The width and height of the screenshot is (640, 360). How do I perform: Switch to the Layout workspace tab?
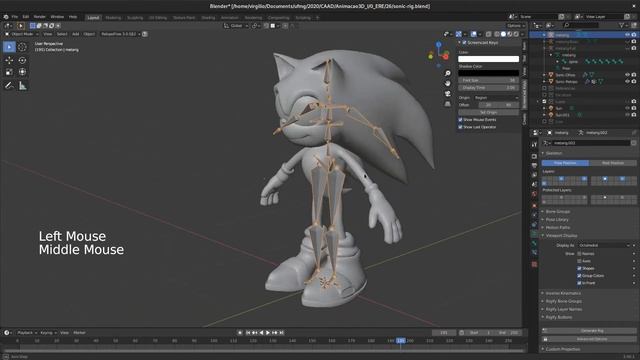pyautogui.click(x=93, y=18)
